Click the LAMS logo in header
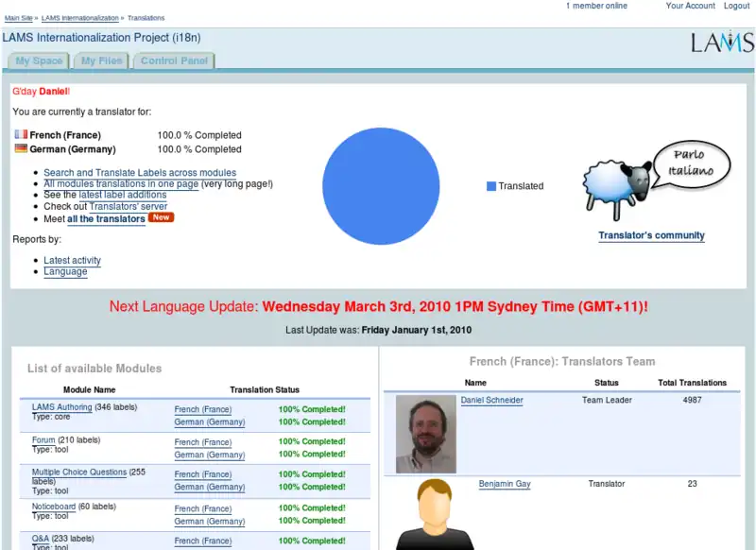The image size is (756, 550). click(x=721, y=43)
